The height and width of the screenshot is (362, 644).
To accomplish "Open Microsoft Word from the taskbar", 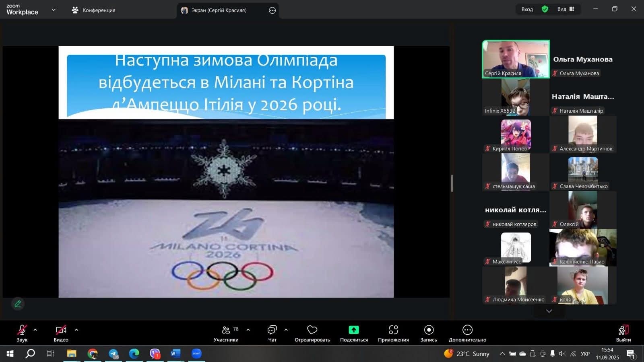I will click(175, 354).
